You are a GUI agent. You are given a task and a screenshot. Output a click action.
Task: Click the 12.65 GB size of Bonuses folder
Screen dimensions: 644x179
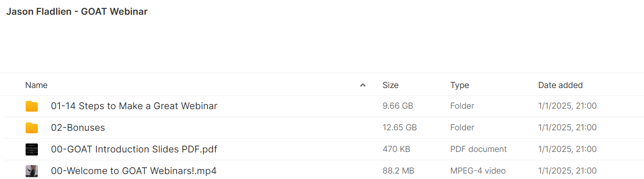pyautogui.click(x=399, y=128)
